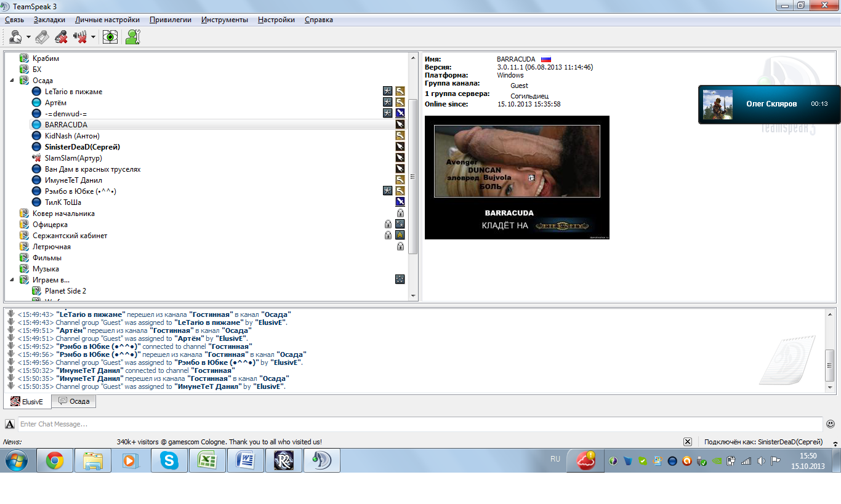
Task: Click the volume speaker tray icon
Action: click(760, 460)
